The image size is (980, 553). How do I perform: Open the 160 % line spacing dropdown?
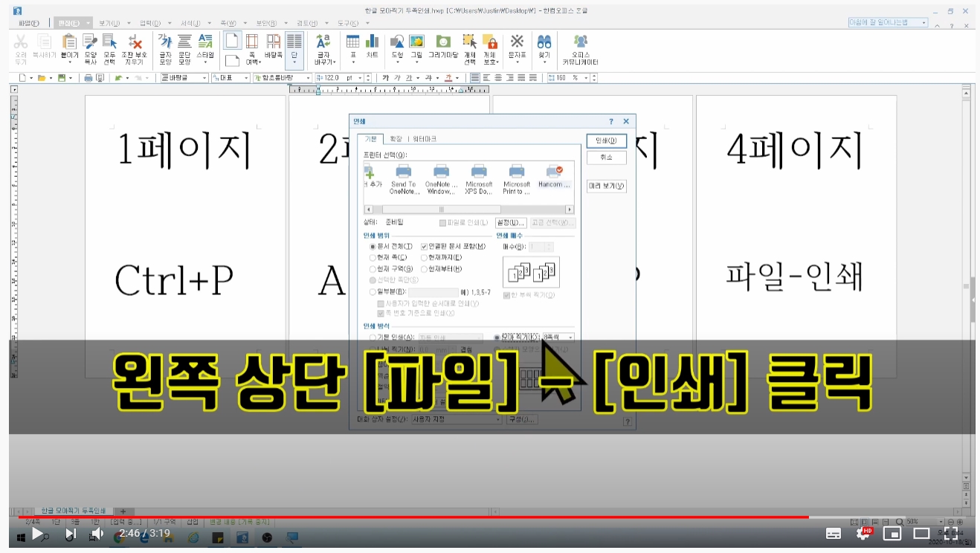[585, 78]
